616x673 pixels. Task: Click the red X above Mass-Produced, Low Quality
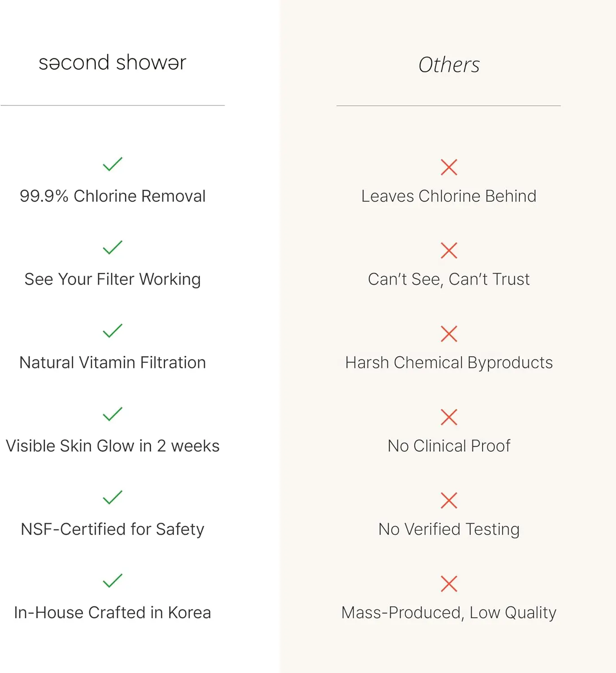click(x=449, y=584)
